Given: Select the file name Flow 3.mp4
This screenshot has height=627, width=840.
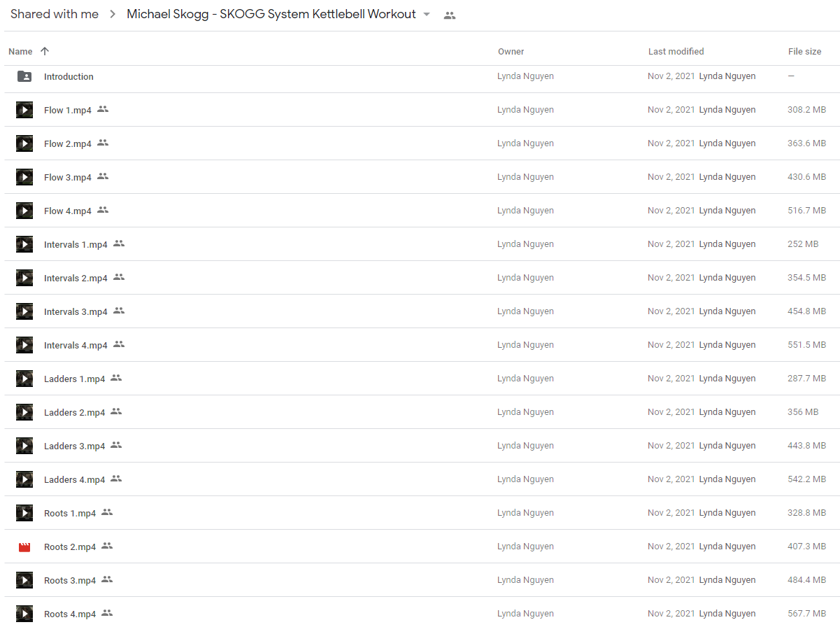Looking at the screenshot, I should 68,178.
